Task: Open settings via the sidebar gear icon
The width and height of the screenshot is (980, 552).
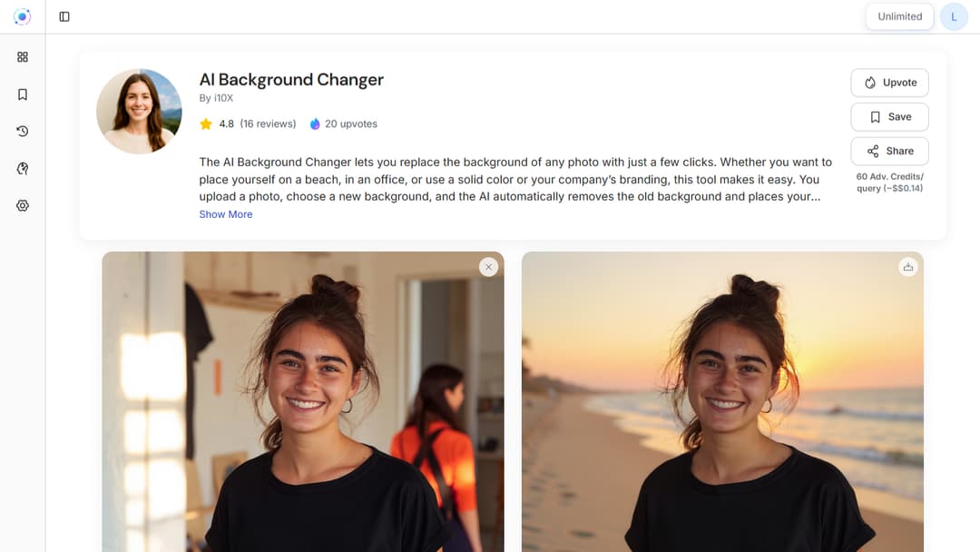Action: coord(23,206)
